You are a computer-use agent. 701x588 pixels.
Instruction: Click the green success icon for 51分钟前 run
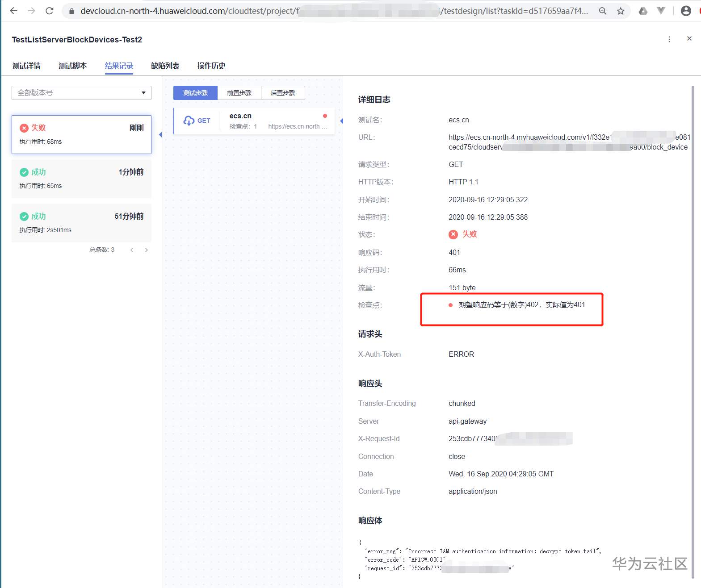(x=24, y=217)
